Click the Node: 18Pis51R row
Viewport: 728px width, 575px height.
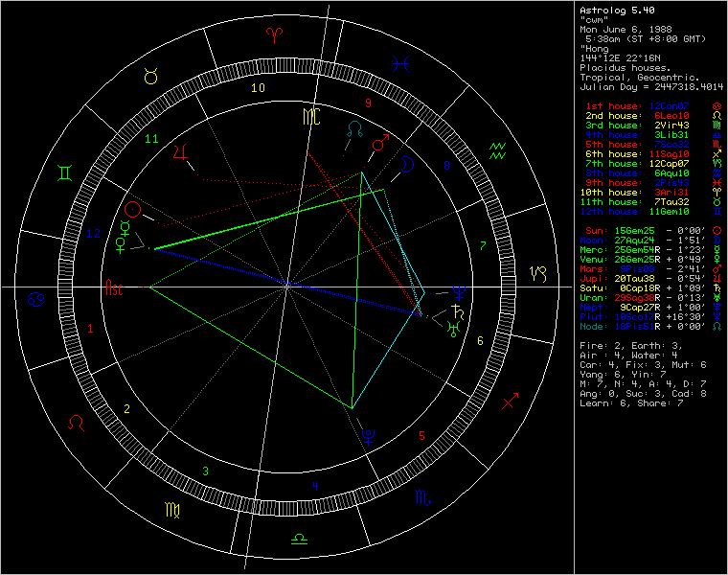point(650,327)
